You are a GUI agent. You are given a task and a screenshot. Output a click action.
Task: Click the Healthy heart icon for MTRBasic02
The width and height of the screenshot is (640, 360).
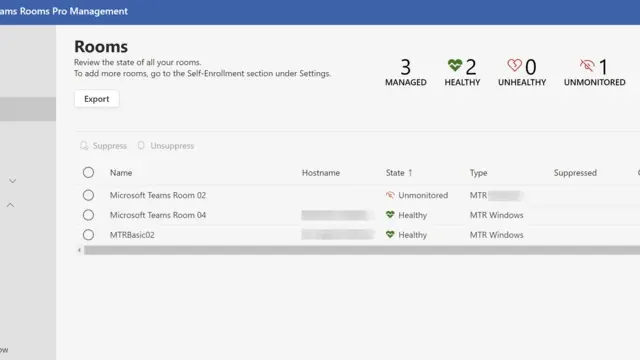[x=390, y=234]
